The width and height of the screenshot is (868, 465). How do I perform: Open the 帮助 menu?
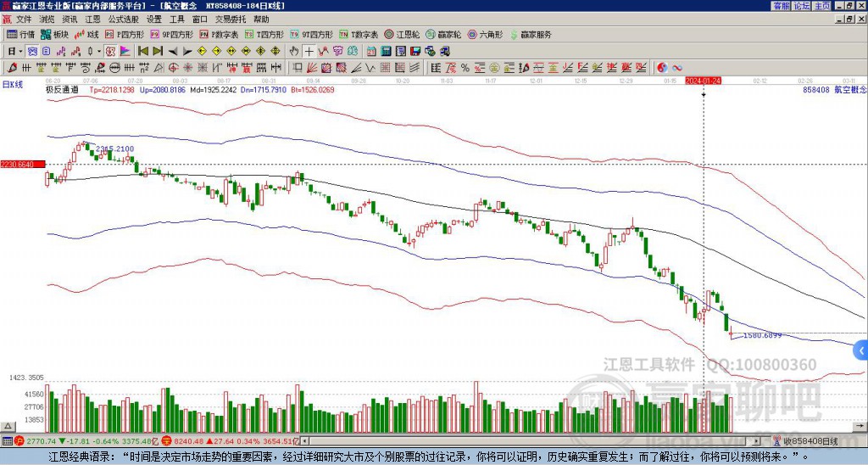tap(261, 20)
